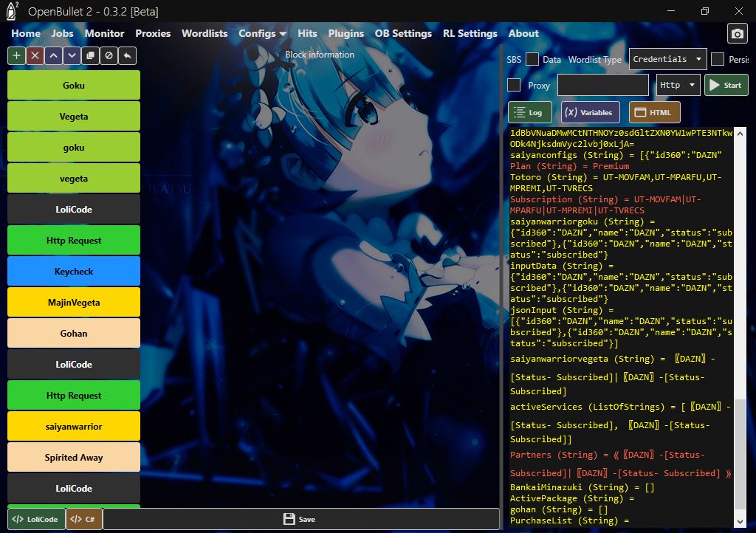Move the block up with the up arrow
Image resolution: width=756 pixels, height=533 pixels.
pyautogui.click(x=53, y=55)
